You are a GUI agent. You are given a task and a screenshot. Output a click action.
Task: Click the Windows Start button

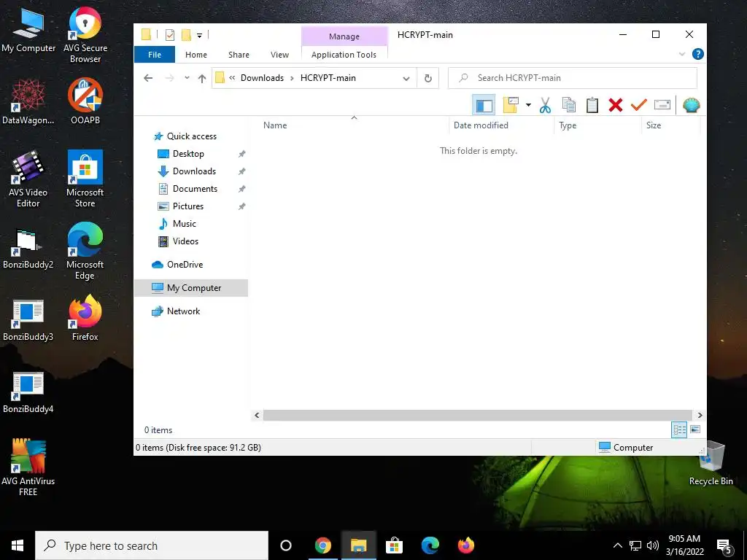tap(18, 545)
